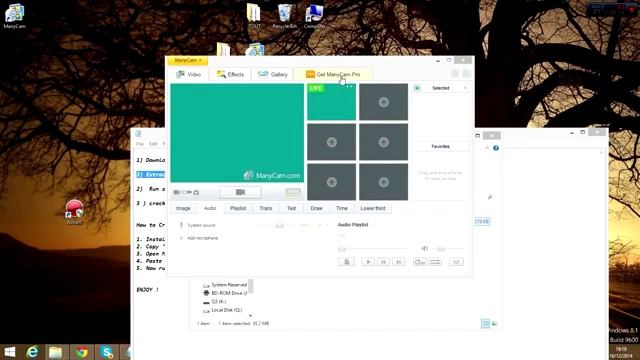Click the Audio Playlist progress slider
Screen dimensions: 640x360
pos(373,249)
